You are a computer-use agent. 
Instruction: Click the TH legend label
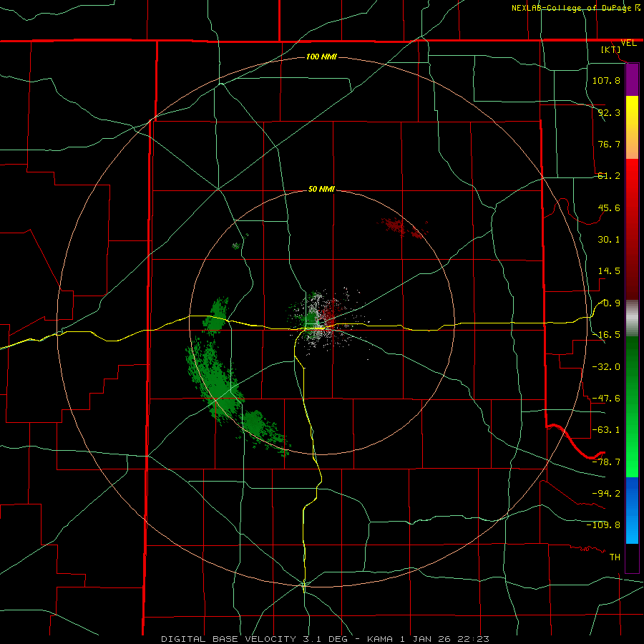pyautogui.click(x=615, y=557)
